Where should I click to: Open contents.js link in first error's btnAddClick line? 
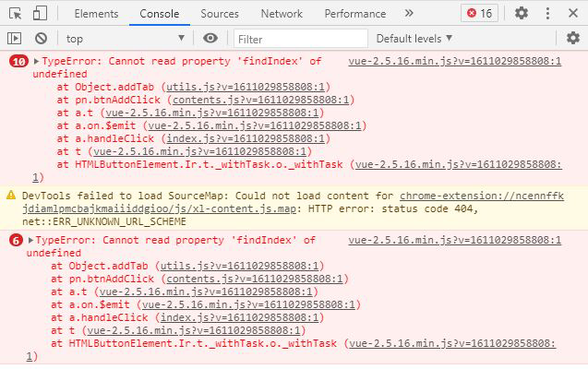coord(260,100)
